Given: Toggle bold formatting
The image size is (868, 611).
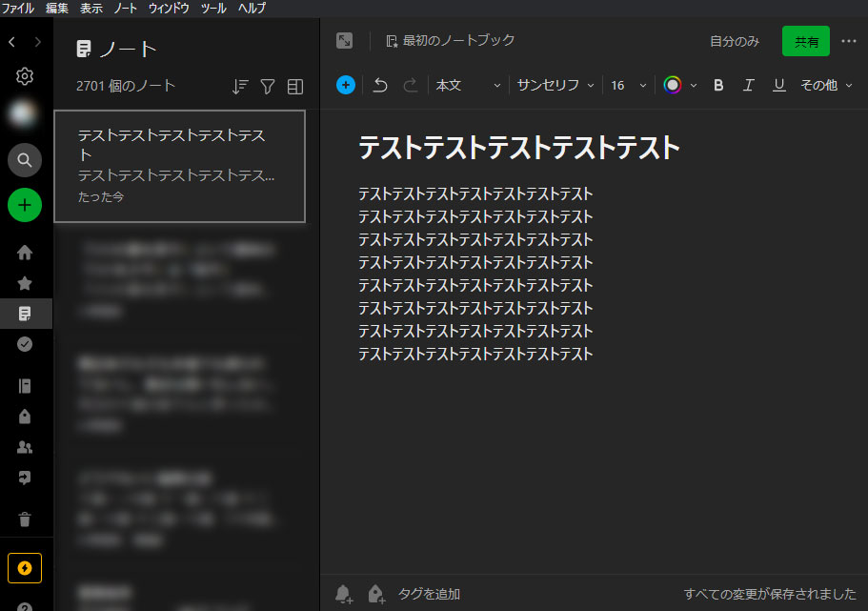Looking at the screenshot, I should [x=717, y=85].
